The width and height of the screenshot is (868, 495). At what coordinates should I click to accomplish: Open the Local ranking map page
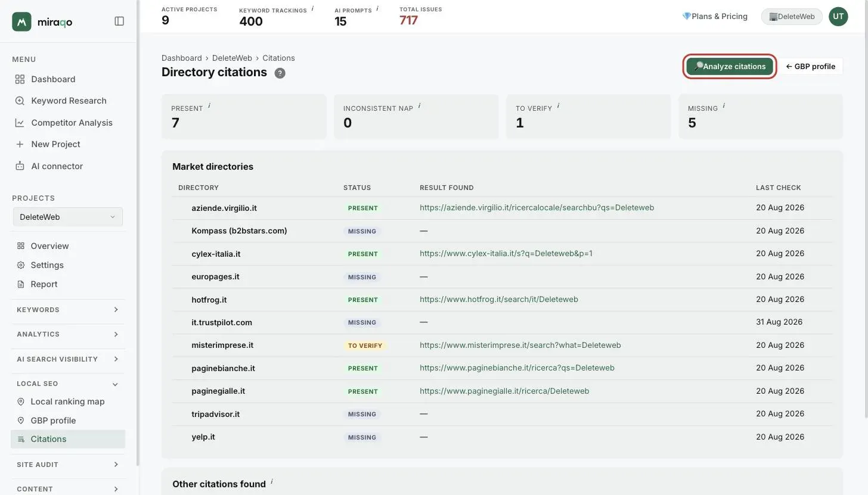coord(67,401)
